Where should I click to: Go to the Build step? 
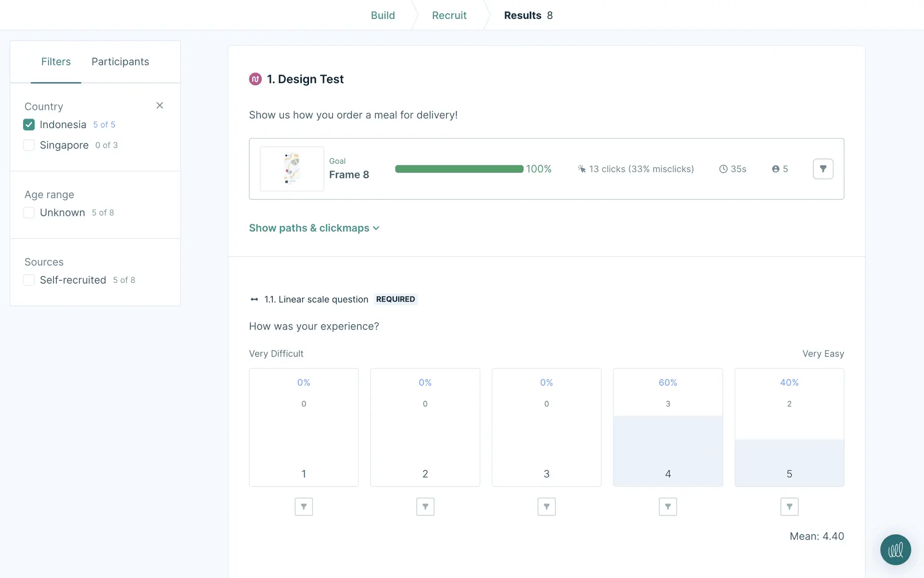tap(383, 15)
